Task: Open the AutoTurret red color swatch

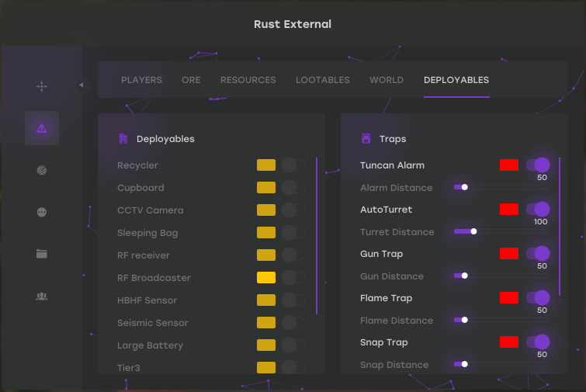Action: pos(509,209)
